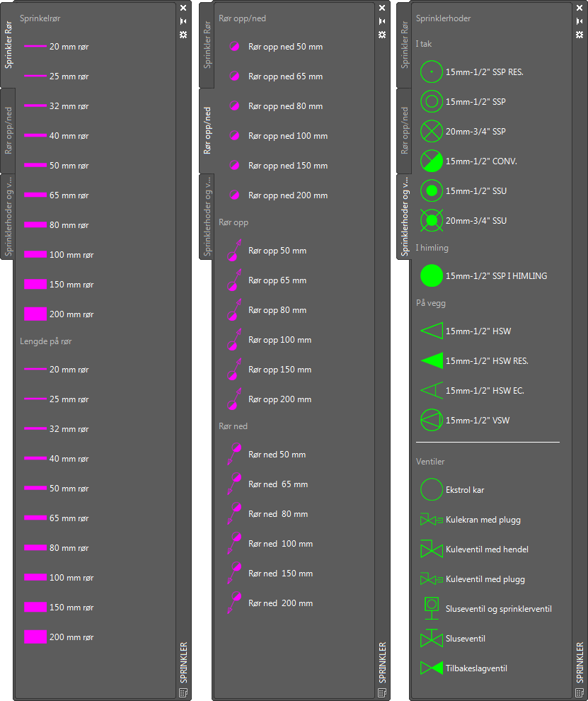Open the properties menu of the middle palette

(x=382, y=35)
